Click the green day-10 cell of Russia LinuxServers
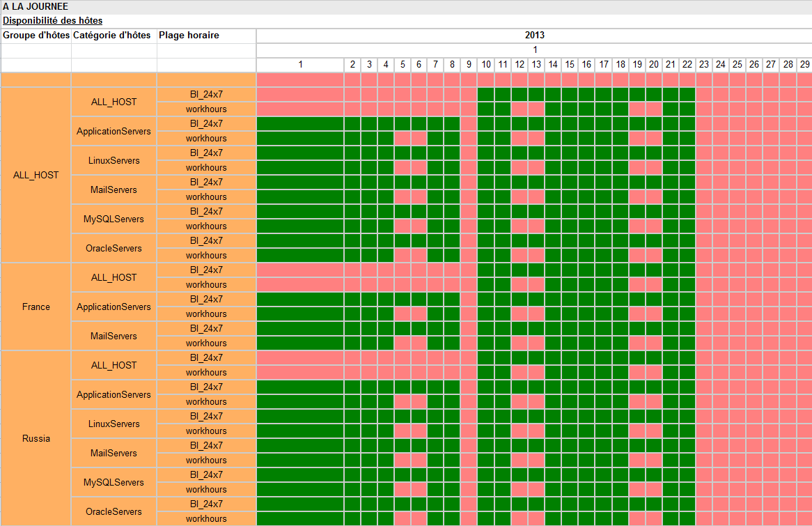 pyautogui.click(x=486, y=416)
